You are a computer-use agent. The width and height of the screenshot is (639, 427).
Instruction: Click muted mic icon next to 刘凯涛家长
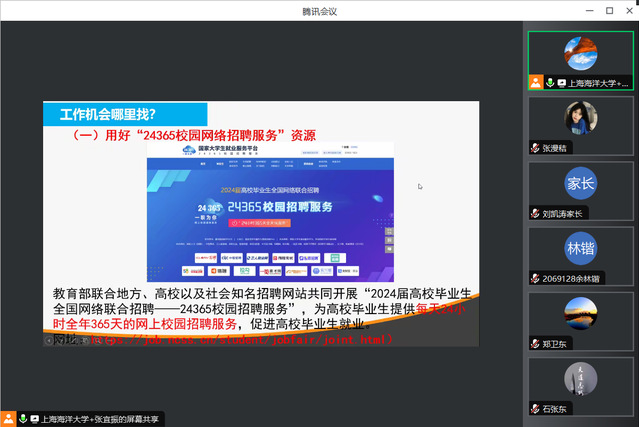point(536,213)
